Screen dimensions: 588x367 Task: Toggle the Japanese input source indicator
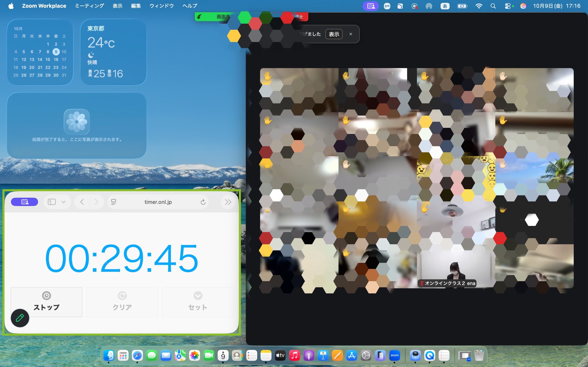tap(445, 6)
